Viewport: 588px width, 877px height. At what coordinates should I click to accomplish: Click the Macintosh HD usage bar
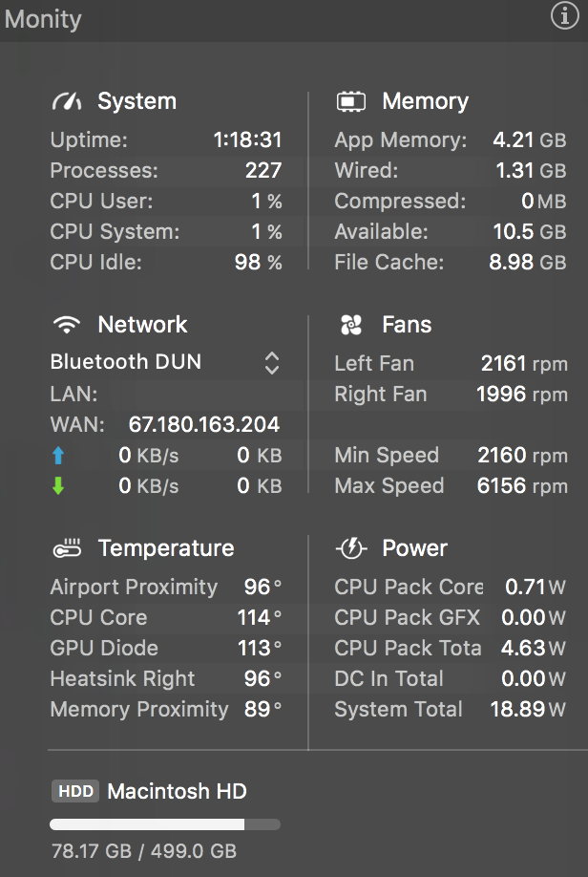164,824
